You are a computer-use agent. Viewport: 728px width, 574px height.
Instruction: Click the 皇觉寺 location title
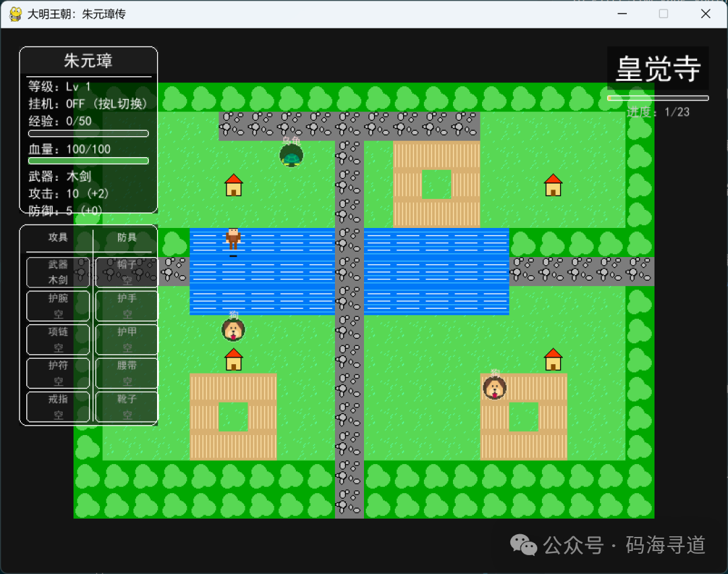point(658,69)
